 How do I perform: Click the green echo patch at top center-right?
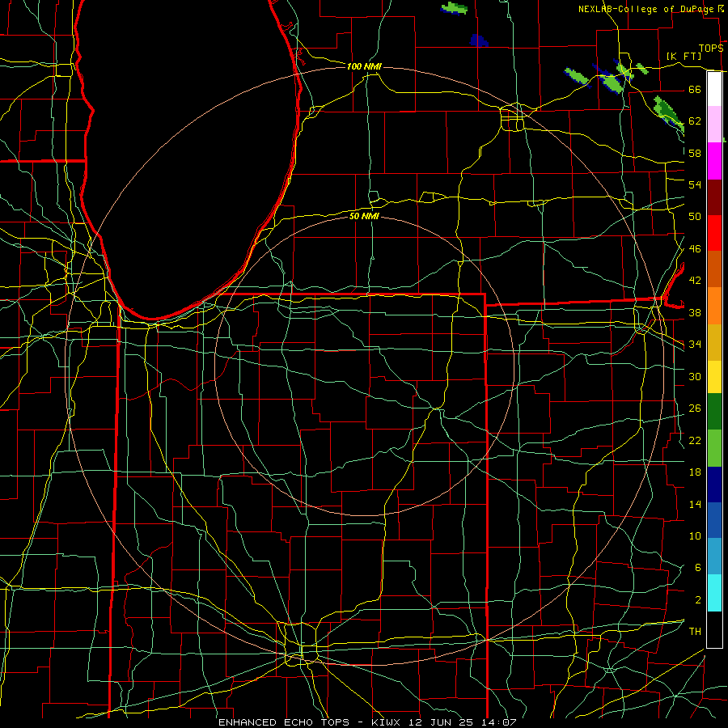454,8
